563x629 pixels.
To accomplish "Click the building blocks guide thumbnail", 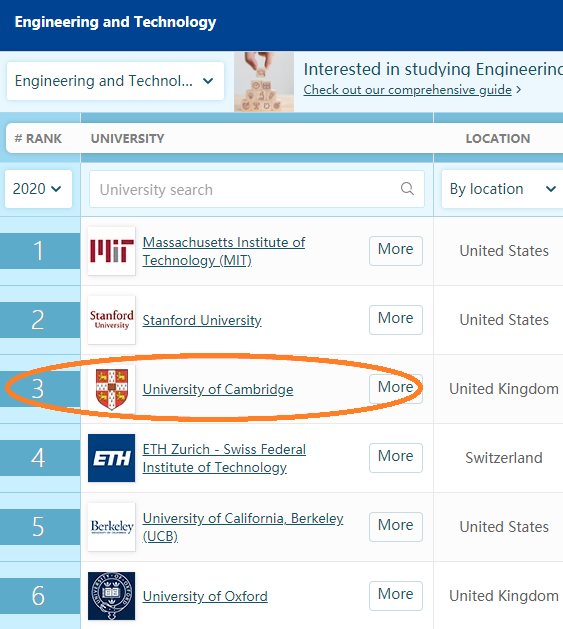I will (x=264, y=82).
